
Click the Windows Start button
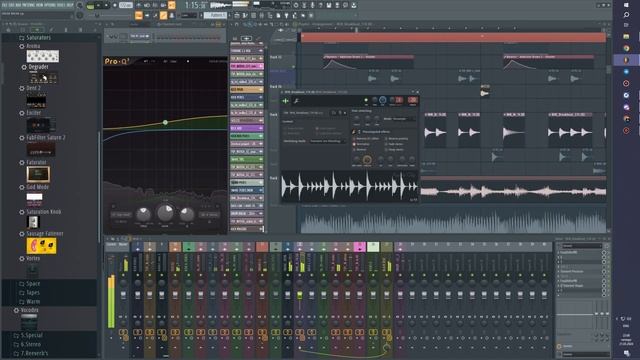pos(627,4)
